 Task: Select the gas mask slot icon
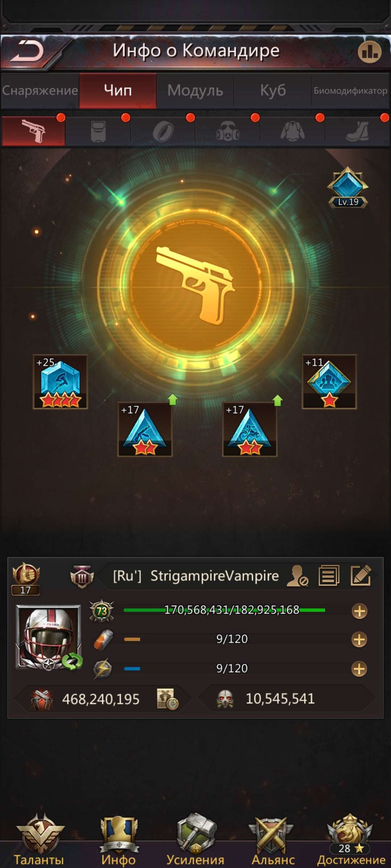coord(228,131)
